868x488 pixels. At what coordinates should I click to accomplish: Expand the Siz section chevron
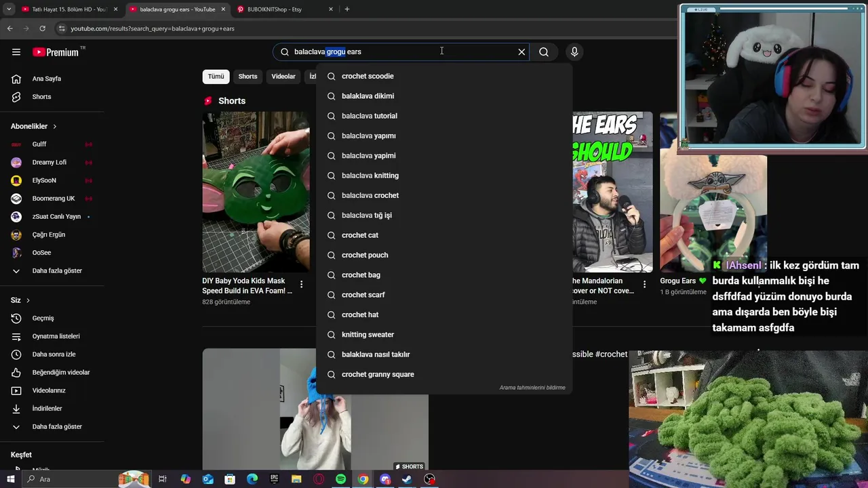[28, 300]
